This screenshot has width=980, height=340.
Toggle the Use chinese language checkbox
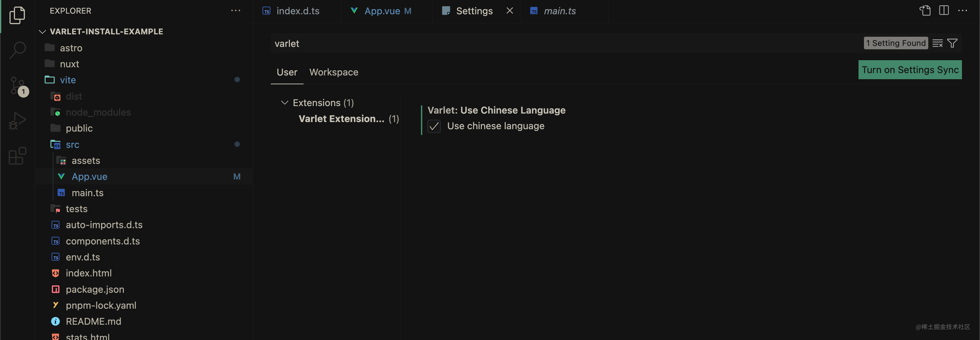[x=434, y=126]
